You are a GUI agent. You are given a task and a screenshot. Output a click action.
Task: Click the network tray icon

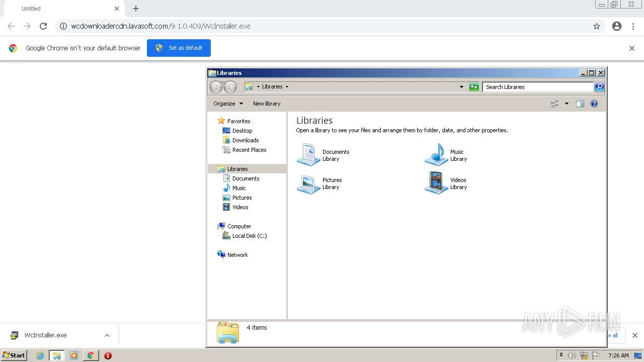coord(584,355)
